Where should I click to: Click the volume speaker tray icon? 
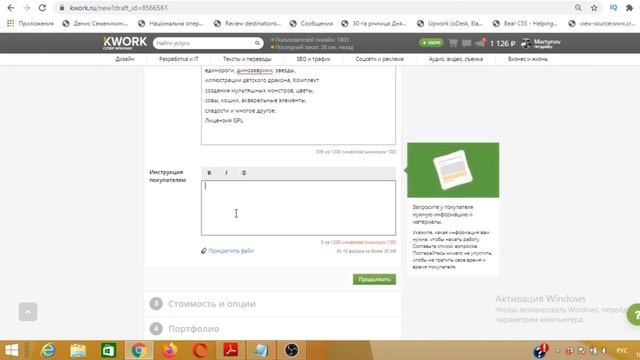604,351
